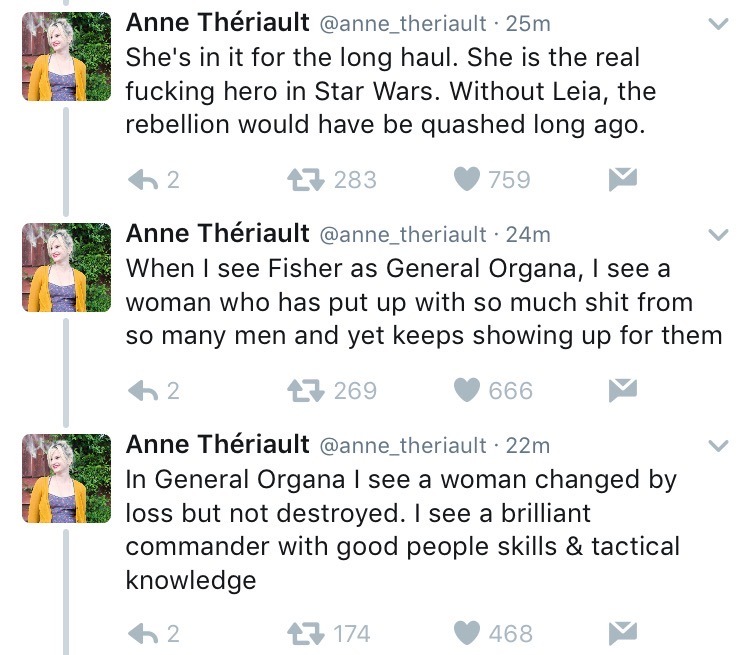Reply to the 24m General Organa tweet
Screen dimensions: 750x655
145,390
